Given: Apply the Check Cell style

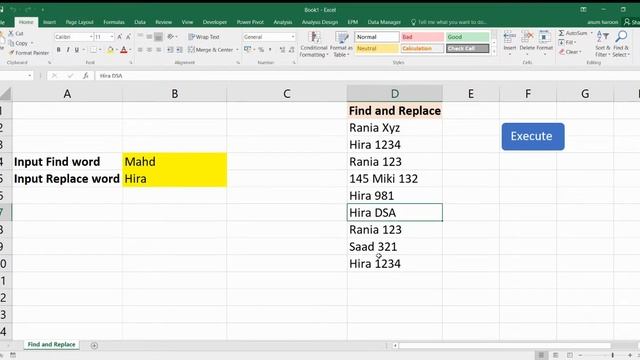Looking at the screenshot, I should 467,49.
